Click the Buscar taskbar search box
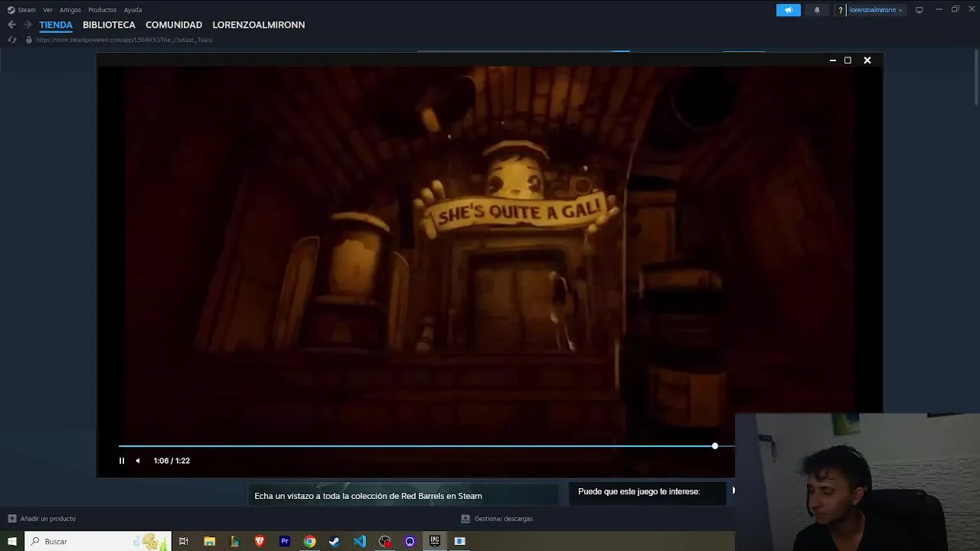The width and height of the screenshot is (980, 551). 98,541
